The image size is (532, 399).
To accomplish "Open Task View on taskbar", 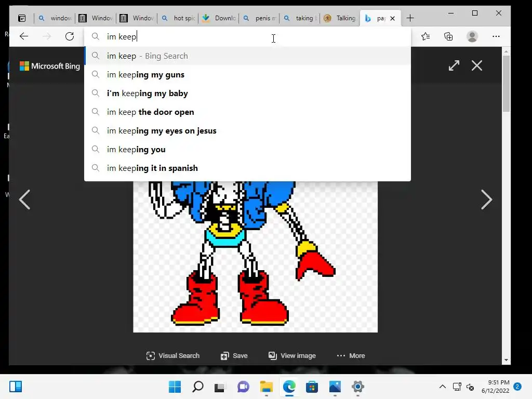I will tap(220, 387).
